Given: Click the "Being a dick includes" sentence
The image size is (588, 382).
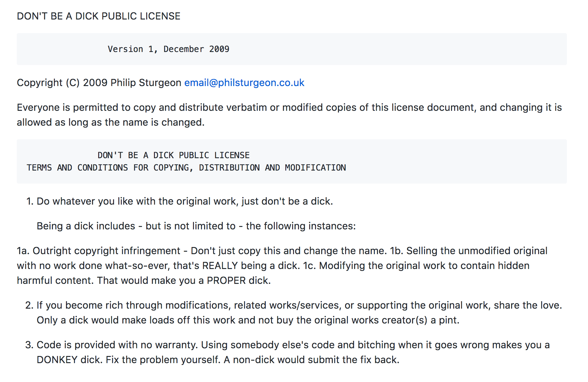Looking at the screenshot, I should [x=196, y=226].
